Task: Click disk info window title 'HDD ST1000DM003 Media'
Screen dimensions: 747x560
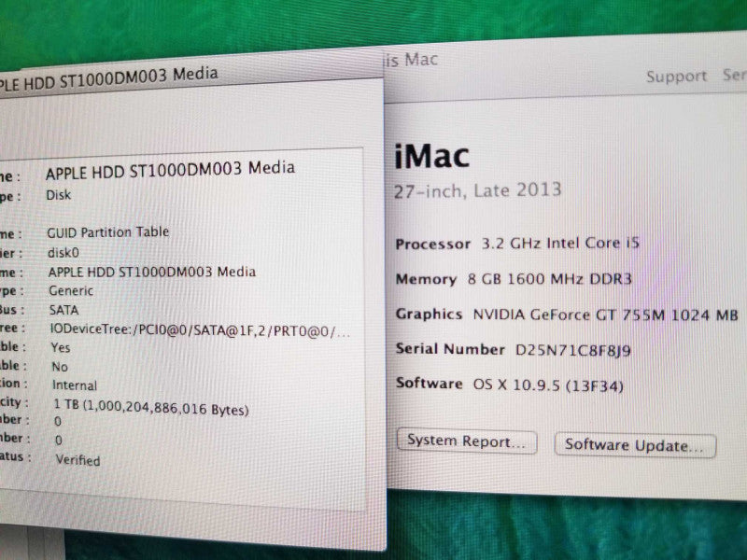Action: click(120, 78)
